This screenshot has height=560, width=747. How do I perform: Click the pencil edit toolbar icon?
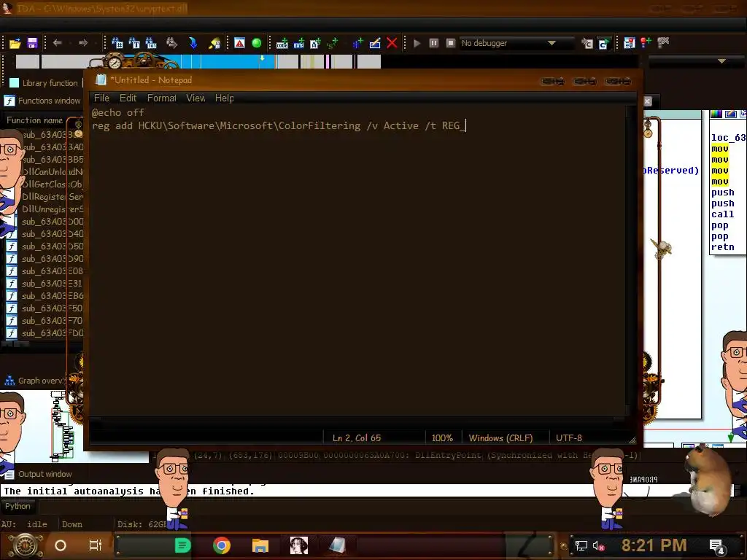375,43
